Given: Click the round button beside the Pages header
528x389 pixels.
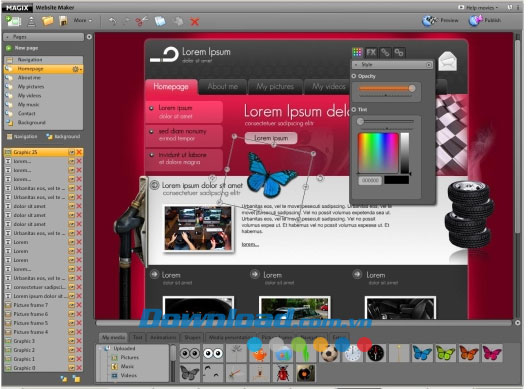Looking at the screenshot, I should point(89,37).
